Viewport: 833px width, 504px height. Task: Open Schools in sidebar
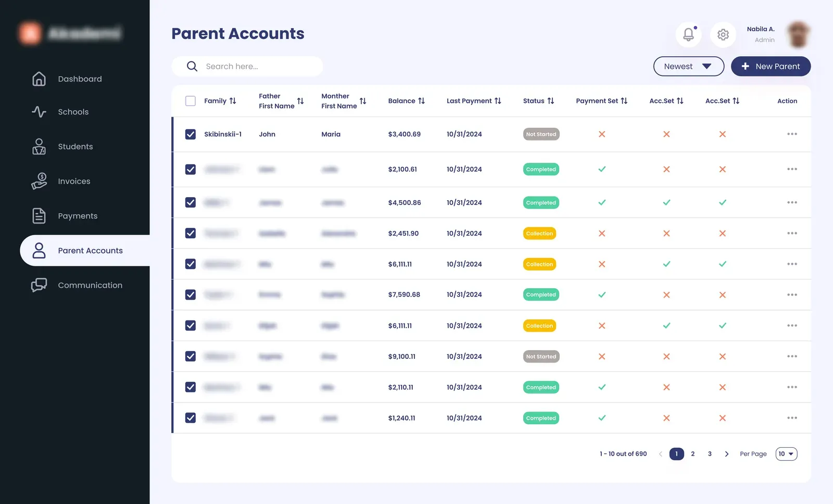pos(73,112)
